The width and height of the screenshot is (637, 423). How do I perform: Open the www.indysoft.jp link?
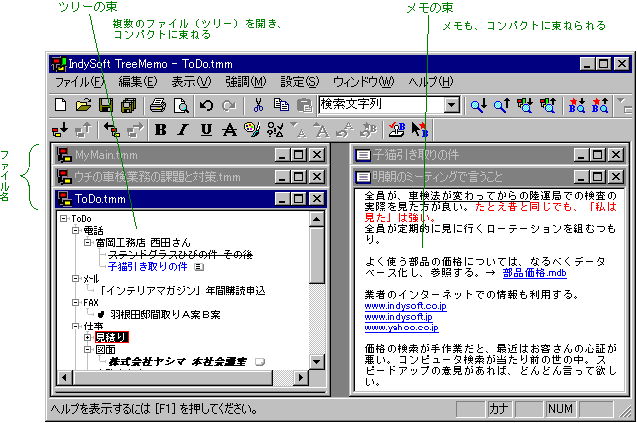click(399, 317)
